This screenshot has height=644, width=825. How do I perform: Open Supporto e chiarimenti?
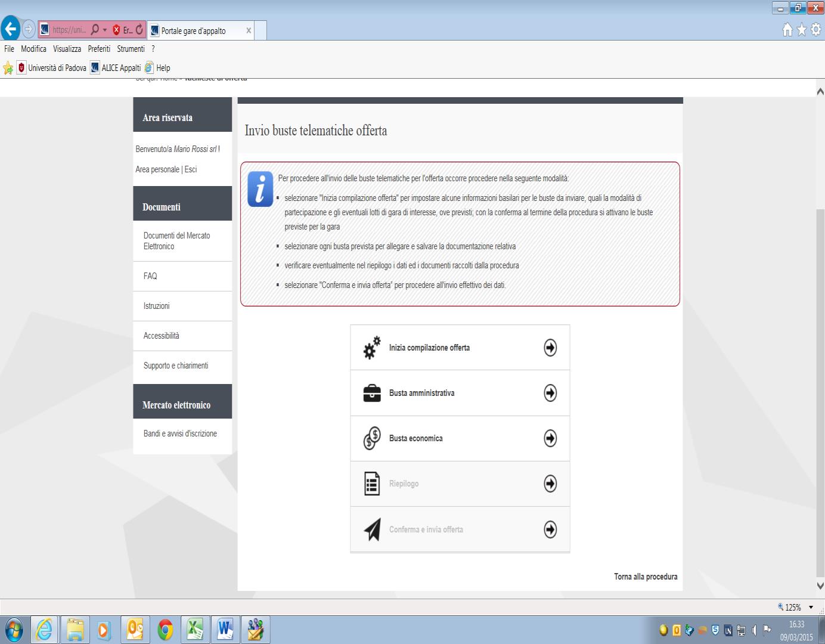click(176, 366)
